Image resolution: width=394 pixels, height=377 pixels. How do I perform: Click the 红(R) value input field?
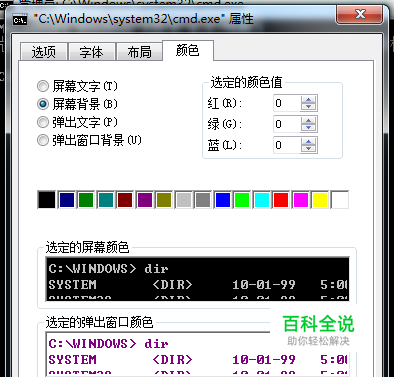click(287, 103)
